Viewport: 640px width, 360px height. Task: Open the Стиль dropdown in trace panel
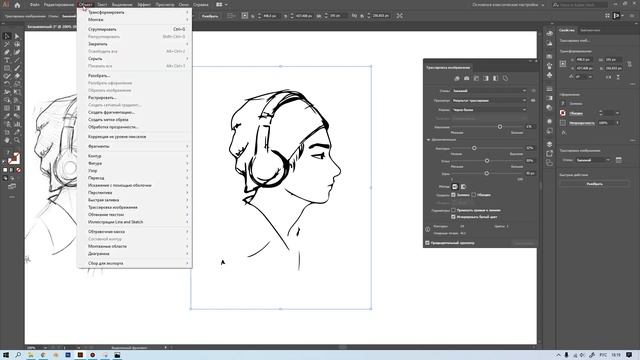[x=489, y=91]
